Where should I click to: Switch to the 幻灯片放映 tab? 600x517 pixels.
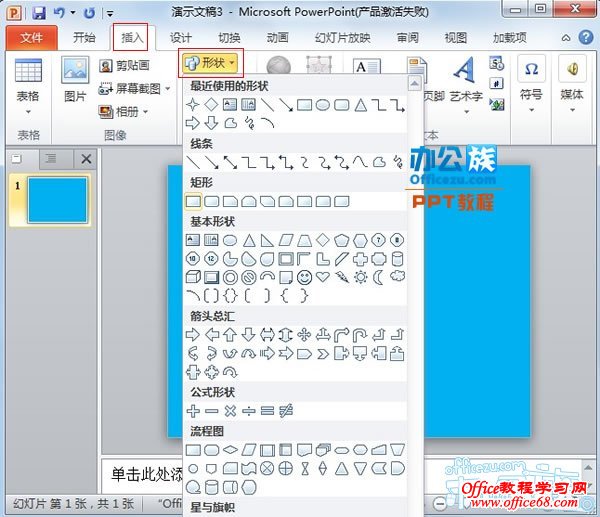pyautogui.click(x=342, y=38)
